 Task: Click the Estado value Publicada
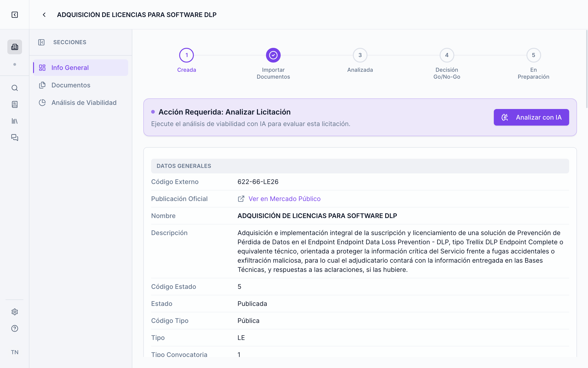[252, 304]
